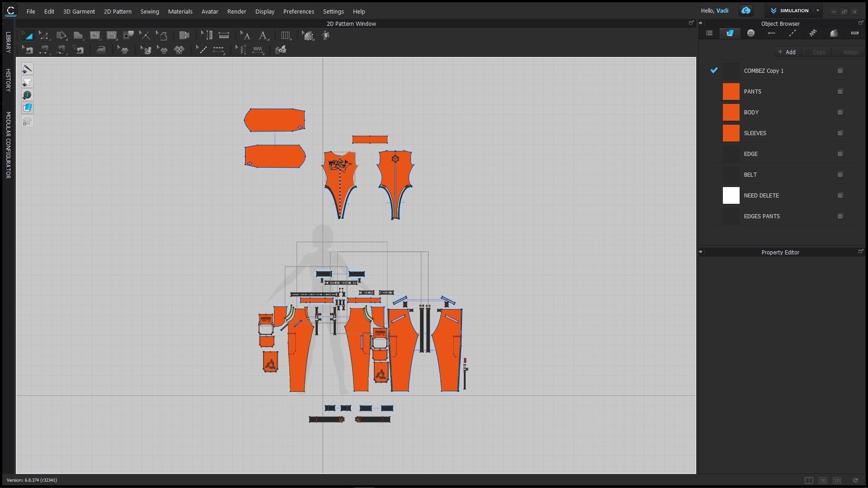The height and width of the screenshot is (488, 868).
Task: Open the Button tab in Object Browser
Action: [750, 33]
